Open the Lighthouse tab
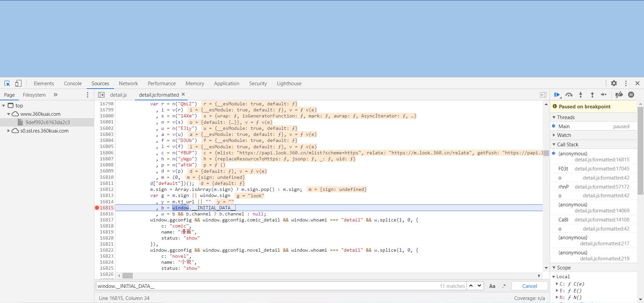 [289, 84]
